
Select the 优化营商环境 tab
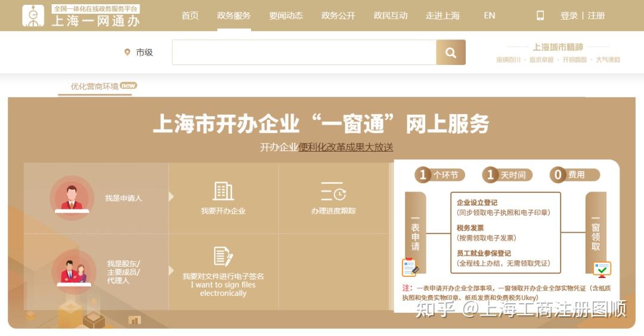point(94,86)
